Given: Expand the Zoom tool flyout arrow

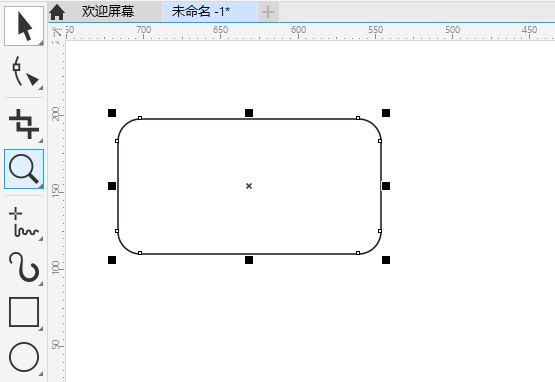Looking at the screenshot, I should point(41,186).
